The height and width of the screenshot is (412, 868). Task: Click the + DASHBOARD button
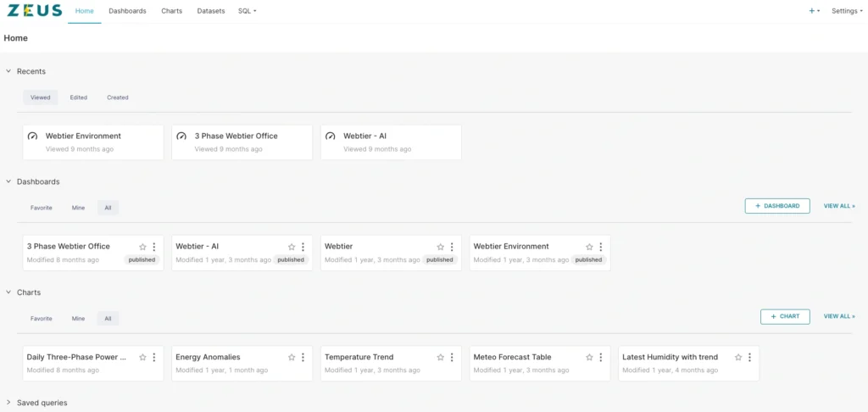[x=777, y=206]
